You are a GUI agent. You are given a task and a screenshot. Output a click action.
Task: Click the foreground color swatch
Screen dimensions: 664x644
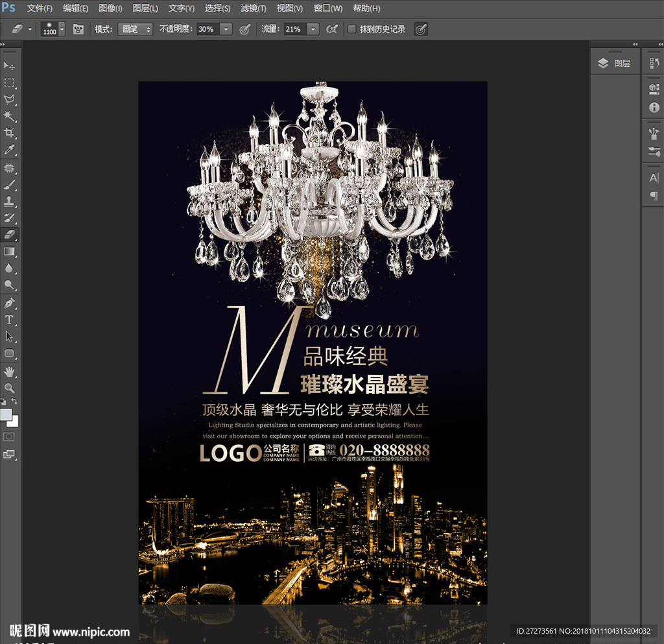(6, 415)
